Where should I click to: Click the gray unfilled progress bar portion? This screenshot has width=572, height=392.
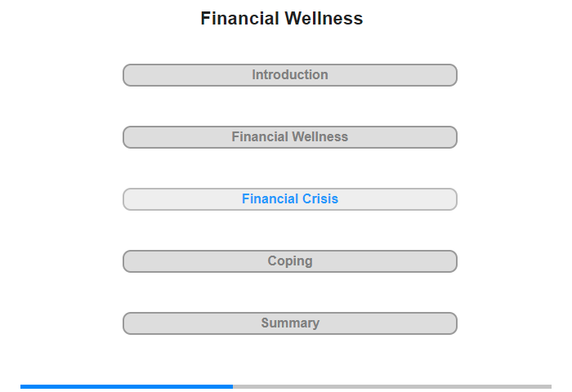tap(392, 386)
